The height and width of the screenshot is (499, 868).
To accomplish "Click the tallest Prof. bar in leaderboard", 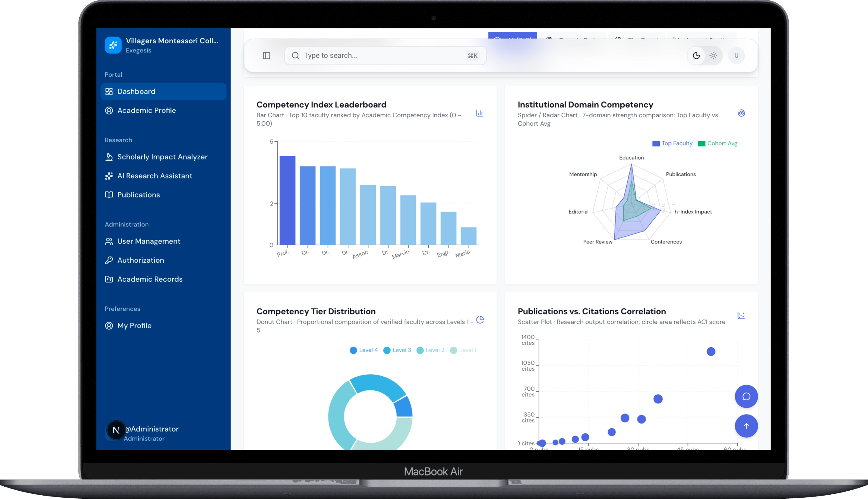I will tap(287, 201).
